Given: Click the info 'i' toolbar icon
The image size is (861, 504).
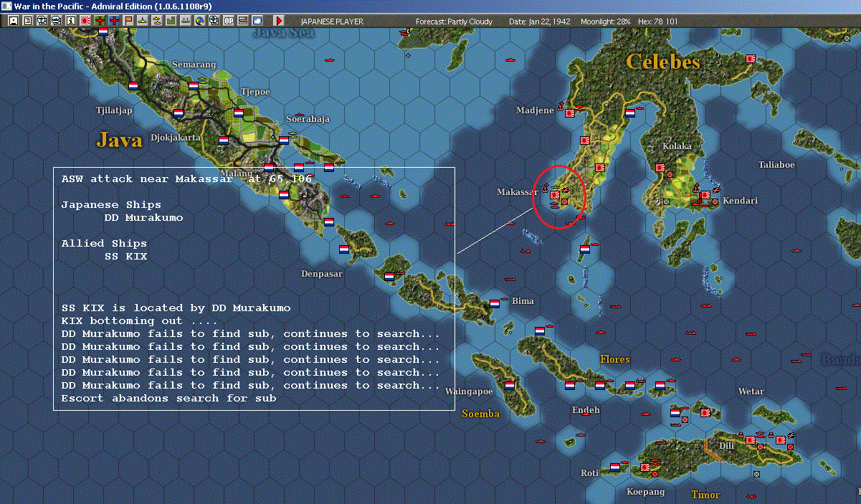Looking at the screenshot, I should pyautogui.click(x=70, y=21).
